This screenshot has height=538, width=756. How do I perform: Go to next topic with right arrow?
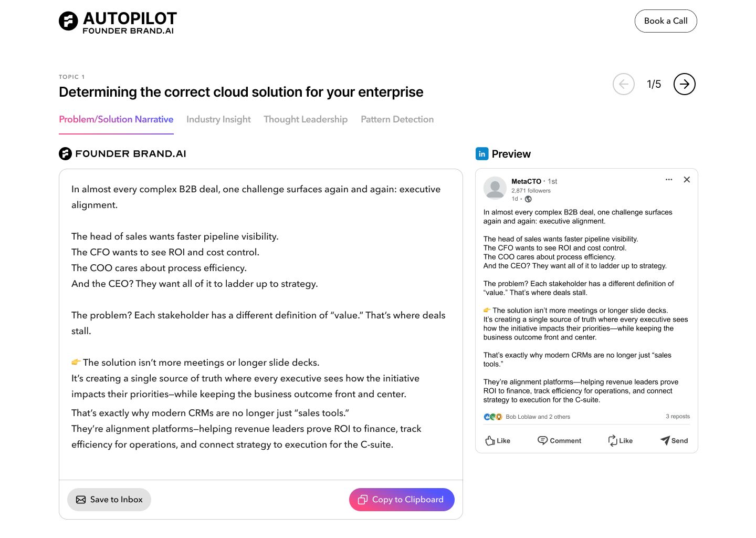tap(684, 84)
